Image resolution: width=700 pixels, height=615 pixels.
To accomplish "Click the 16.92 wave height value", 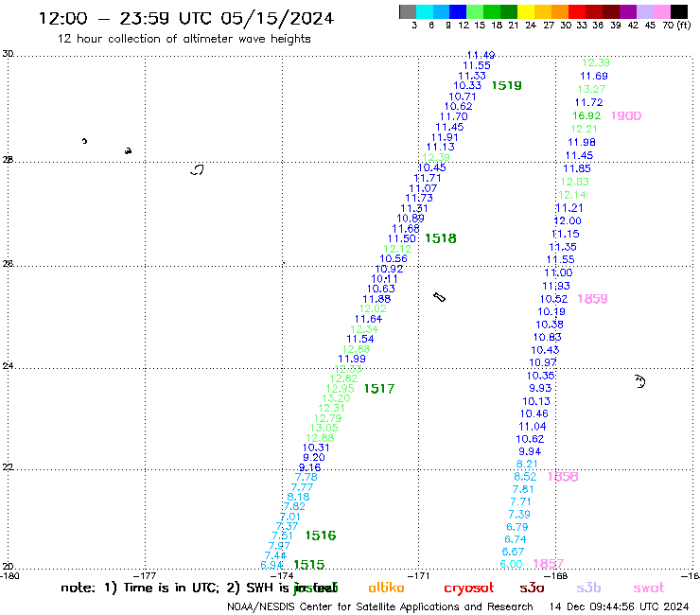I will pyautogui.click(x=586, y=115).
